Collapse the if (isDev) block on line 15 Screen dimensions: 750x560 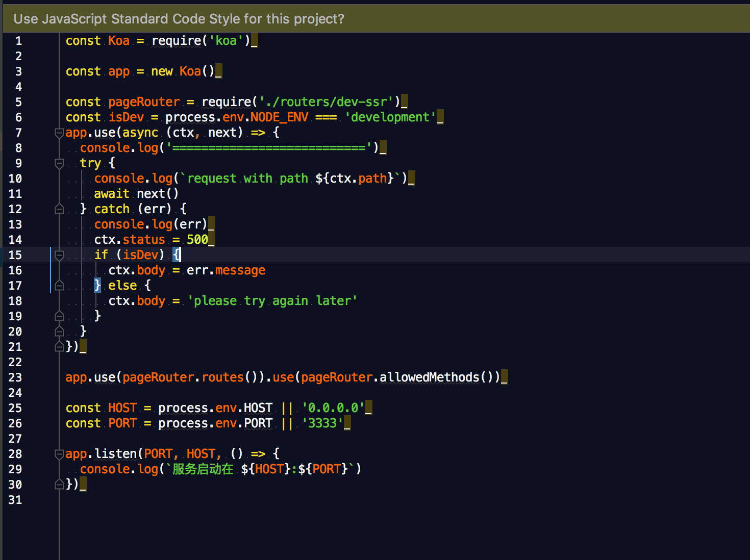click(x=59, y=256)
